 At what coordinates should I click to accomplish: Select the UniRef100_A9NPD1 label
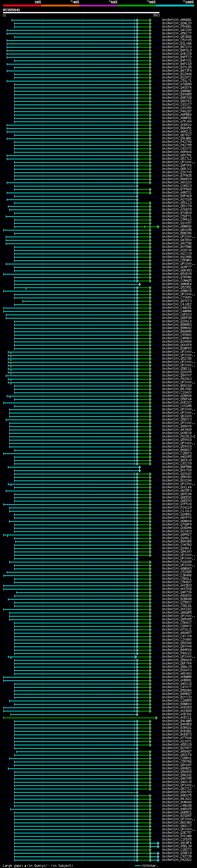point(177,118)
